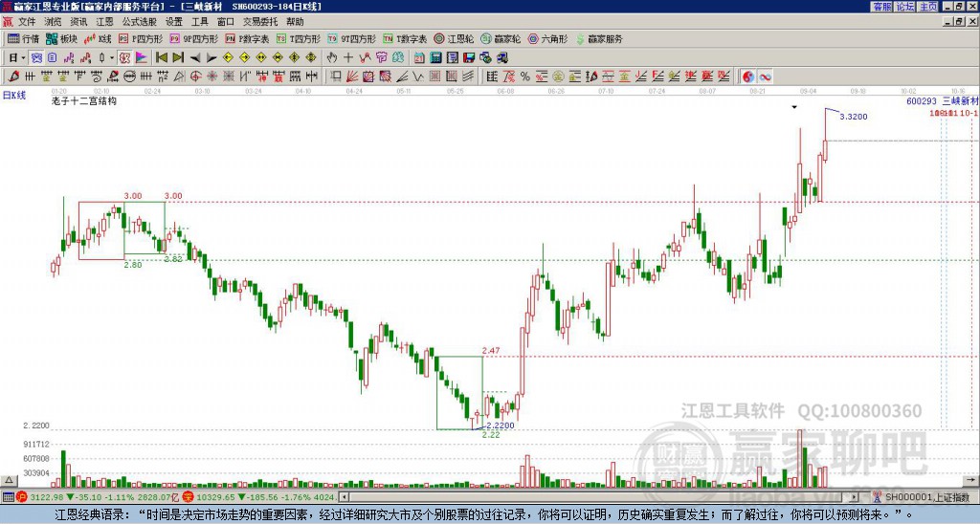Toggle the 权 ex-rights adjustment button
Viewport: 980px width, 524px height.
pyautogui.click(x=124, y=57)
